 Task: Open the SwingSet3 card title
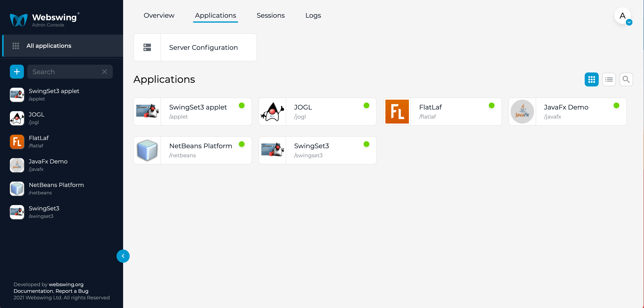(311, 146)
